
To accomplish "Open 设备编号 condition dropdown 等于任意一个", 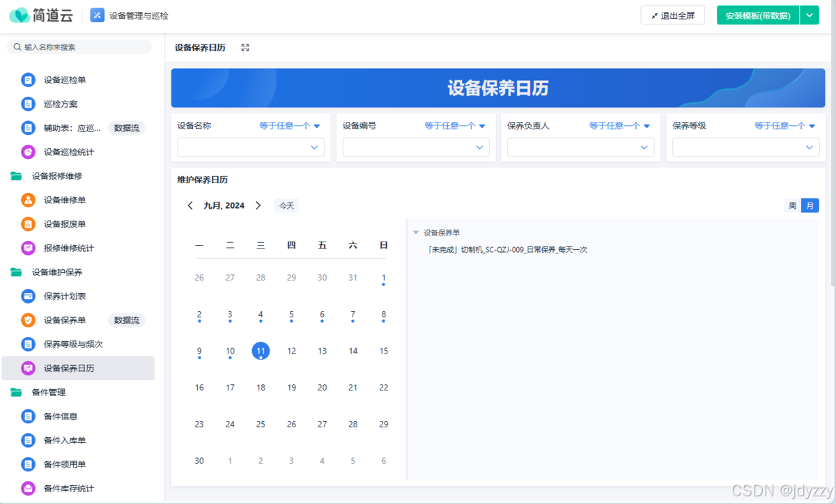I will (455, 126).
